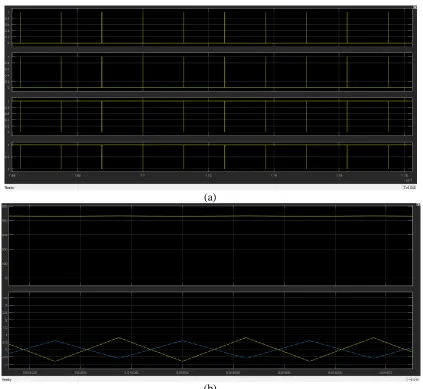The height and width of the screenshot is (389, 423).
Task: Click the corner icon of scope (a)
Action: 414,7
